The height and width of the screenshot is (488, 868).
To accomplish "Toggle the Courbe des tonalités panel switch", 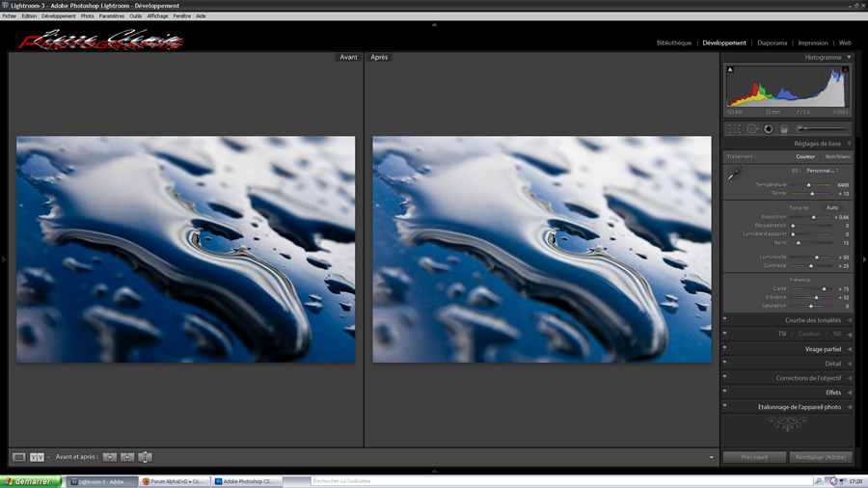I will click(725, 320).
